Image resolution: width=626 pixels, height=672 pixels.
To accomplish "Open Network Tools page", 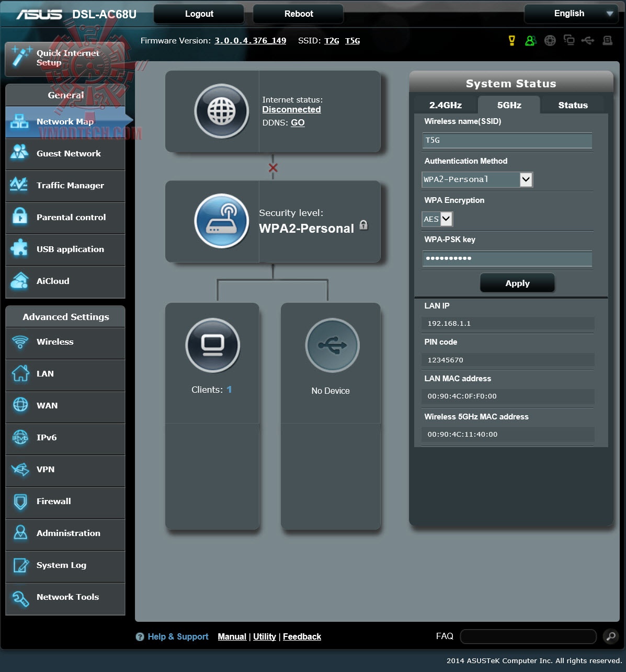I will click(x=65, y=598).
